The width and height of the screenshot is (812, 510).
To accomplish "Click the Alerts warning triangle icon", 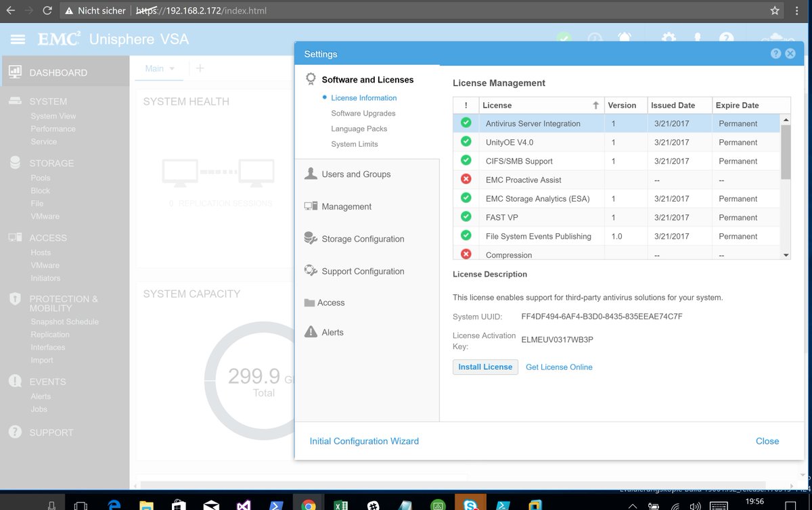I will pyautogui.click(x=311, y=331).
